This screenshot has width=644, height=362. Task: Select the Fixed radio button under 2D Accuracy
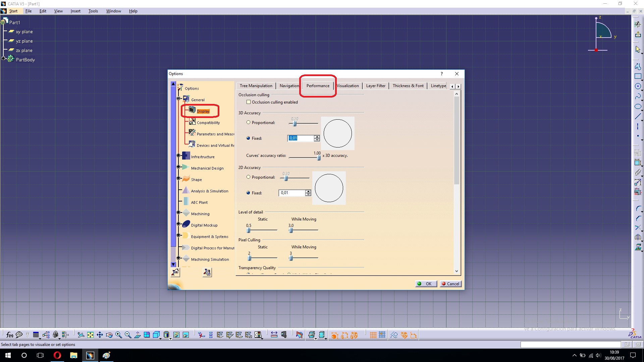tap(249, 193)
